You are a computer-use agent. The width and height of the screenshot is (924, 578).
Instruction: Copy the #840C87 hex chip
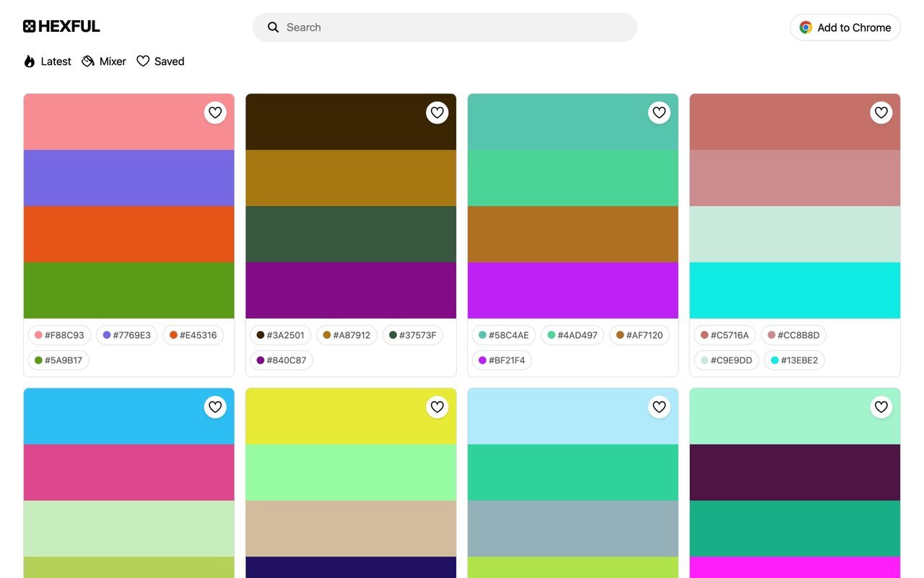click(282, 361)
